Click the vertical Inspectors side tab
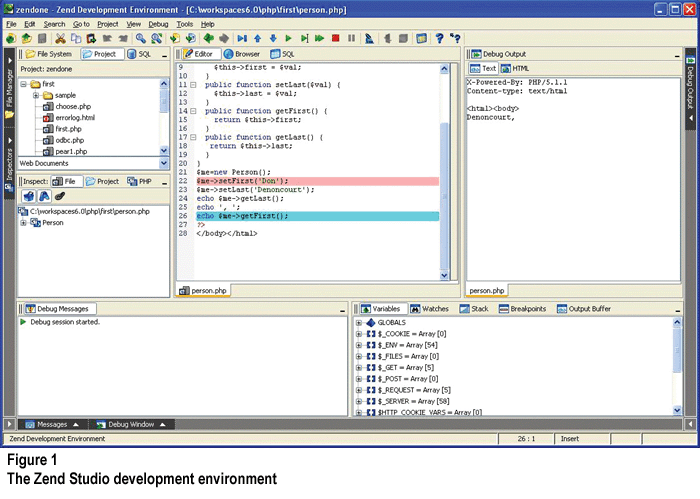Image resolution: width=700 pixels, height=499 pixels. (9, 164)
